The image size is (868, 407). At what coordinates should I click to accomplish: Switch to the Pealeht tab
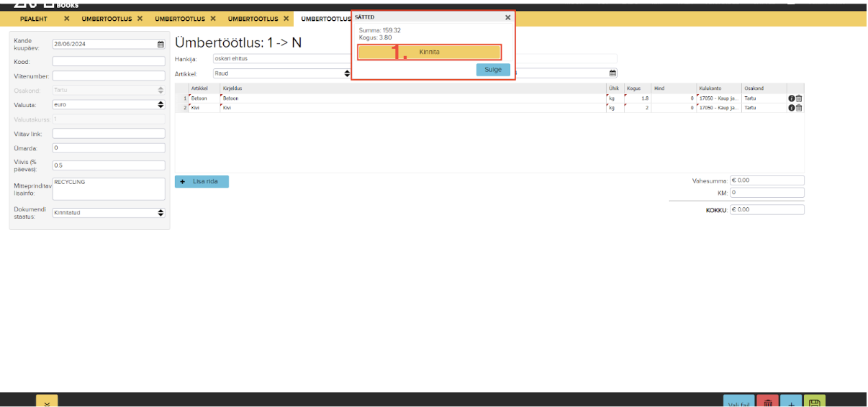[33, 19]
